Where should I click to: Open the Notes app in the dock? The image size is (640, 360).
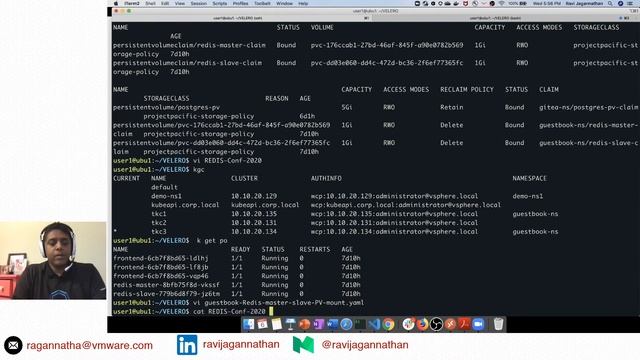(277, 324)
